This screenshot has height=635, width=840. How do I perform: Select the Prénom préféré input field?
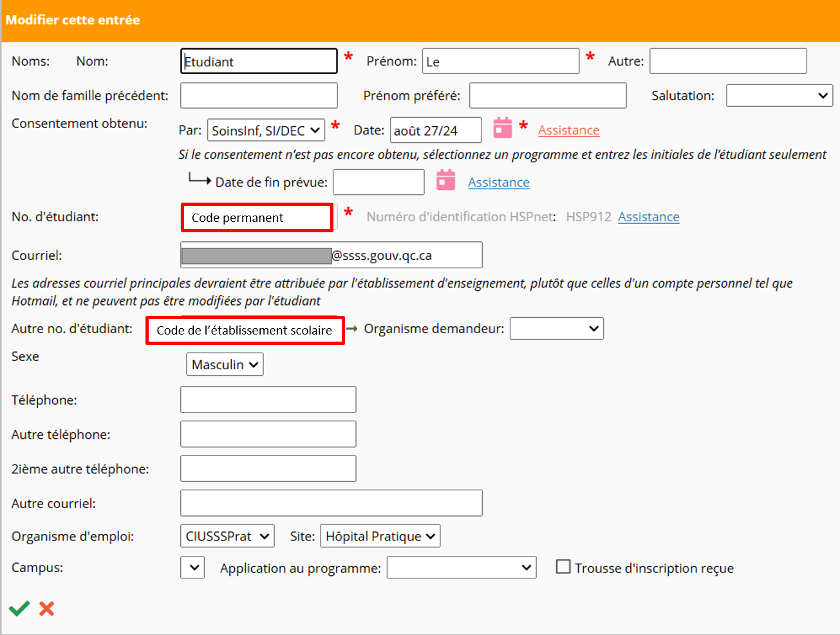tap(548, 95)
